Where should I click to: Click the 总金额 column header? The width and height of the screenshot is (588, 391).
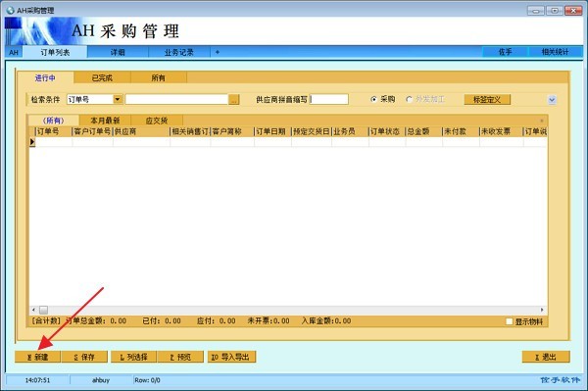(x=423, y=131)
